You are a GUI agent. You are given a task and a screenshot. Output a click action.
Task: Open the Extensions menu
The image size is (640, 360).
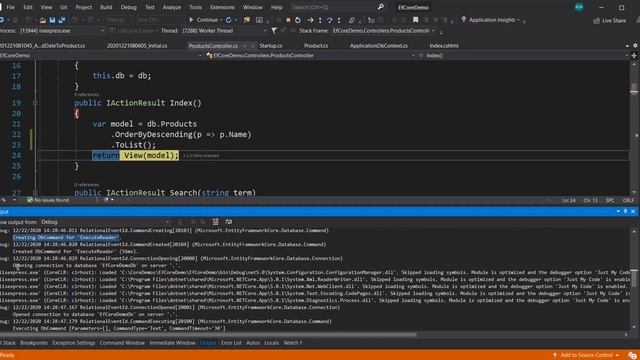pos(222,7)
